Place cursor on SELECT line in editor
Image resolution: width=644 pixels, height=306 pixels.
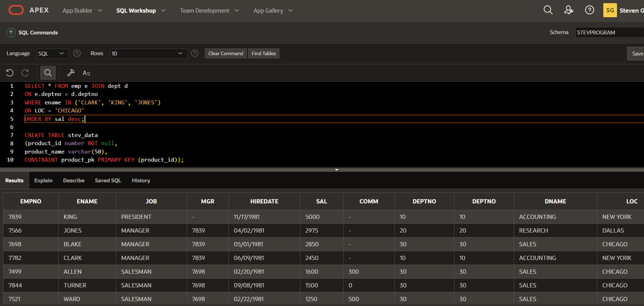tap(76, 86)
